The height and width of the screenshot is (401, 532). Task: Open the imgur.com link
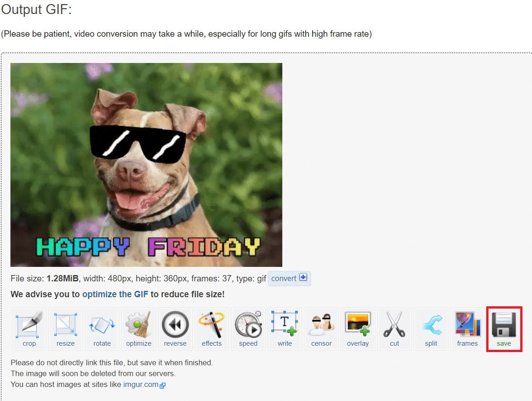pyautogui.click(x=141, y=385)
